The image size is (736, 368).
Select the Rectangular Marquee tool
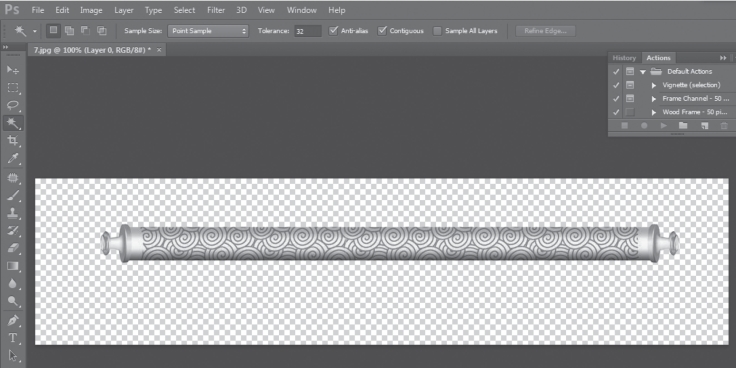[13, 88]
